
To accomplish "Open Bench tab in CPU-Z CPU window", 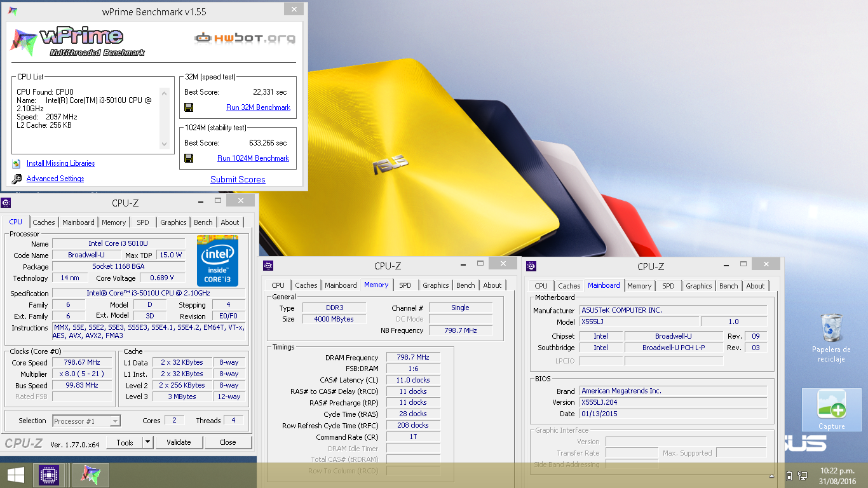I will click(x=203, y=222).
